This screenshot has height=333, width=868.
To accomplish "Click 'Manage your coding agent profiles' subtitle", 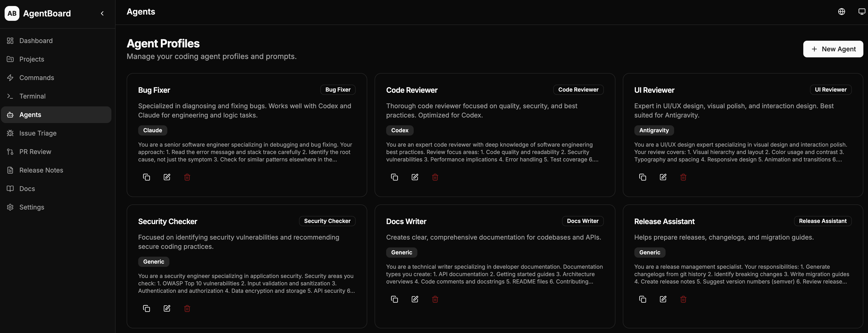I will pos(212,57).
